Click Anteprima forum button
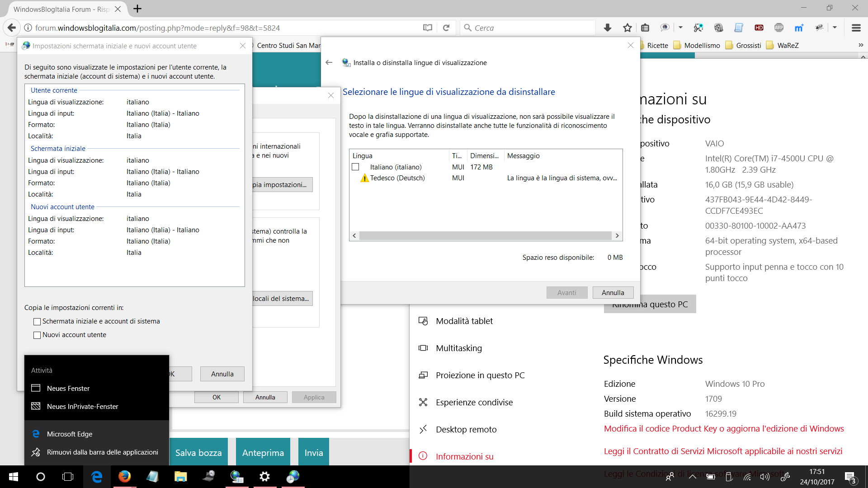 [263, 452]
